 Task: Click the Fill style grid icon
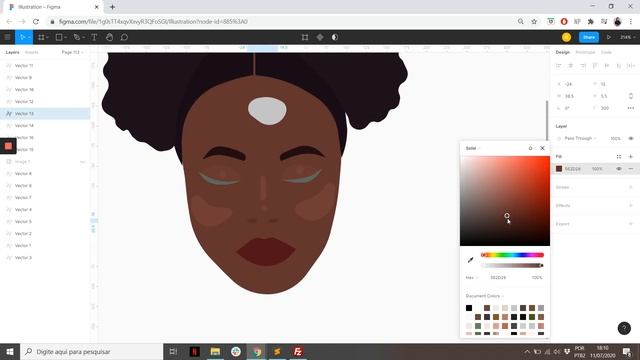(x=619, y=156)
